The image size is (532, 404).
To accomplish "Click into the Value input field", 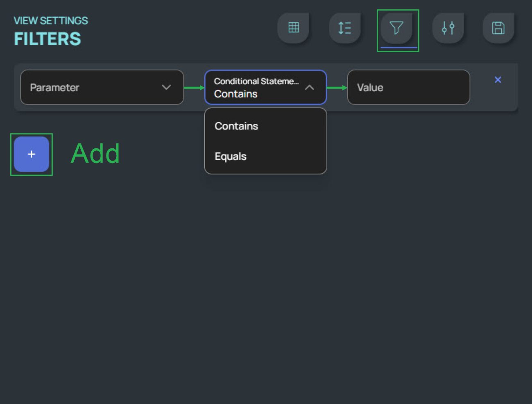I will coord(408,87).
